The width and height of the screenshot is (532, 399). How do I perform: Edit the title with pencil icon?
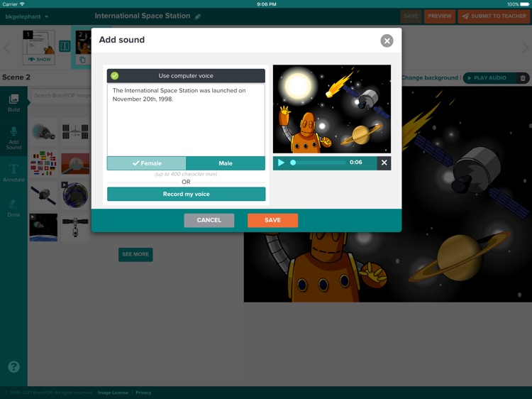point(198,16)
